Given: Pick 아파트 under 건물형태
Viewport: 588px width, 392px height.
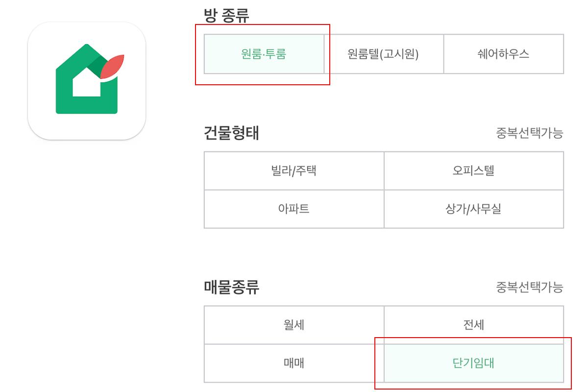Looking at the screenshot, I should coord(294,209).
